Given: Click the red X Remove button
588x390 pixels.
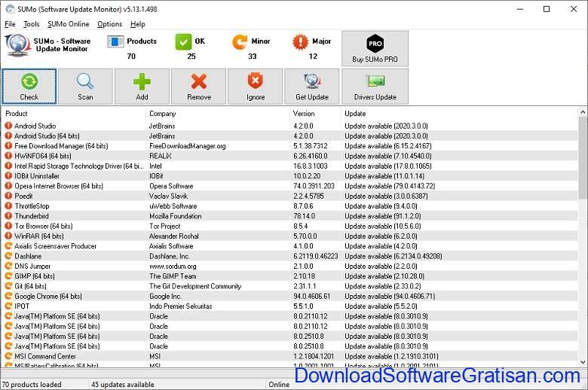Looking at the screenshot, I should tap(199, 86).
